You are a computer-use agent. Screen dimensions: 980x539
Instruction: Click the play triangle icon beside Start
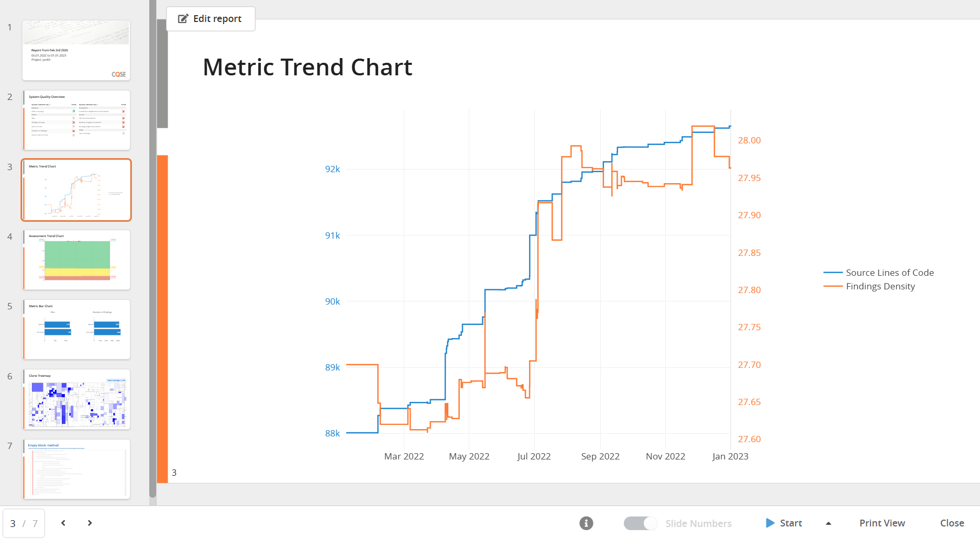point(769,523)
